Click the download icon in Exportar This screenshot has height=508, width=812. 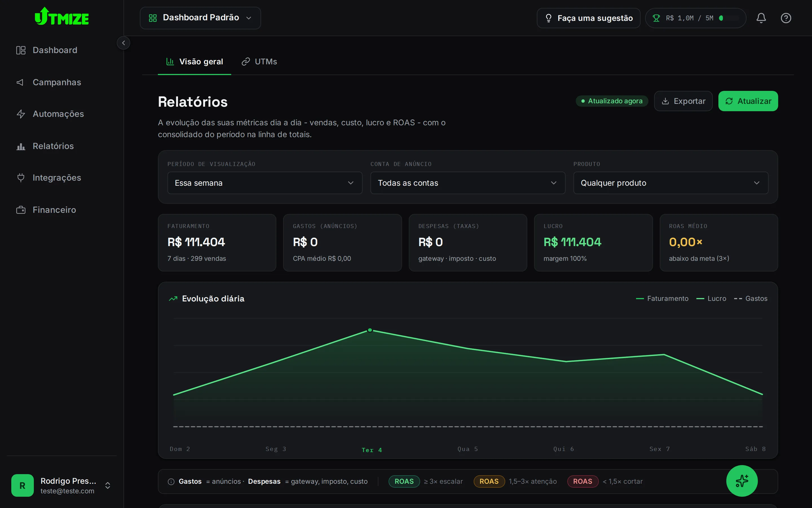click(x=665, y=101)
